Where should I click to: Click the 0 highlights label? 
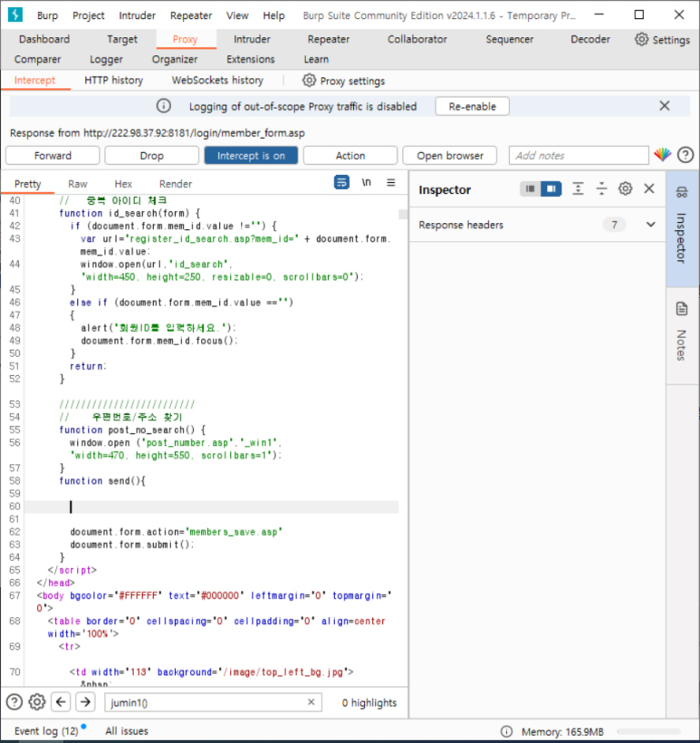(369, 703)
